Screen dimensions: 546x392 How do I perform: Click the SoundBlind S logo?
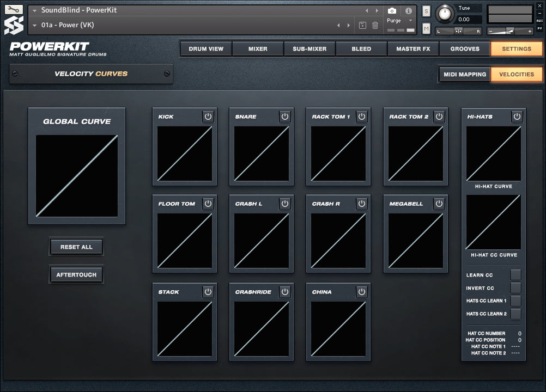click(14, 26)
